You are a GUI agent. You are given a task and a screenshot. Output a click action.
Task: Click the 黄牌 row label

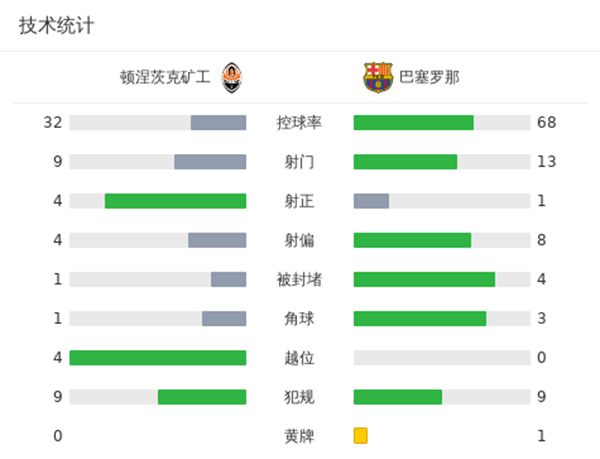(x=299, y=436)
